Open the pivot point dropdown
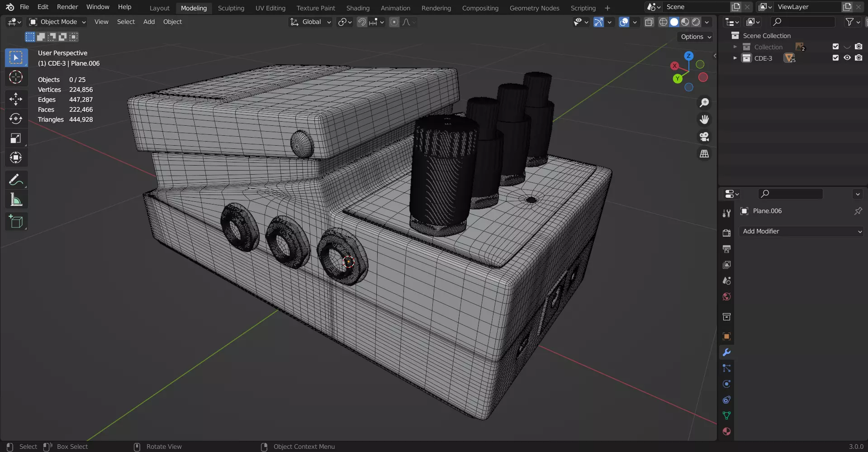This screenshot has height=452, width=868. [345, 22]
